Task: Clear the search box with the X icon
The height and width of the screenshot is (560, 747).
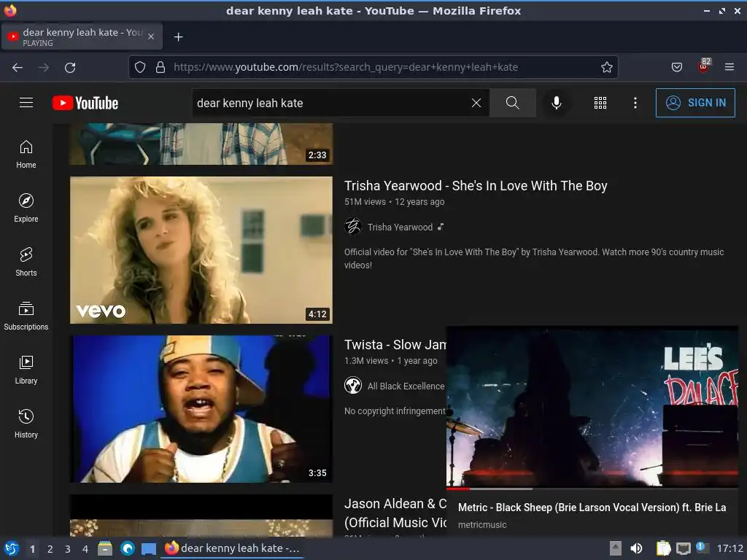Action: 476,103
